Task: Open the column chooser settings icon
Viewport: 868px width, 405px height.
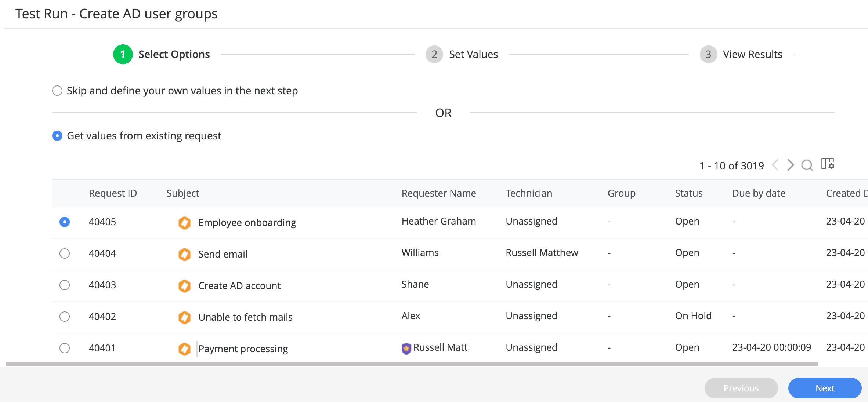Action: click(828, 164)
